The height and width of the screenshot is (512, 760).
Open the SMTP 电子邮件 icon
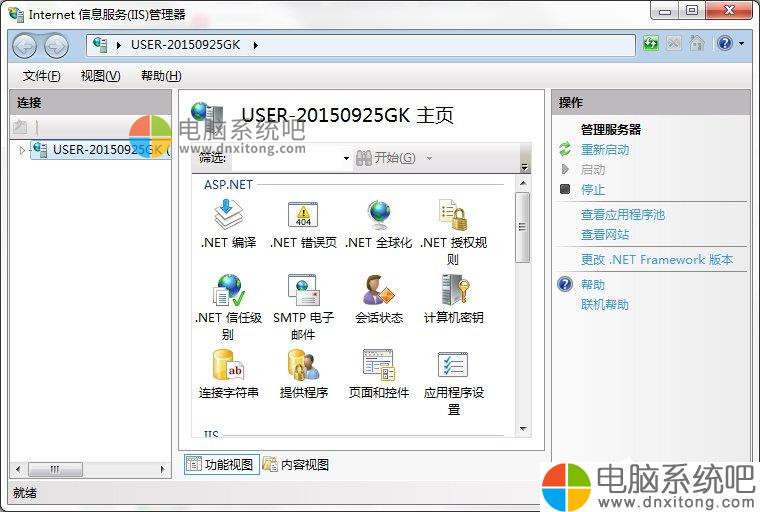tap(303, 289)
